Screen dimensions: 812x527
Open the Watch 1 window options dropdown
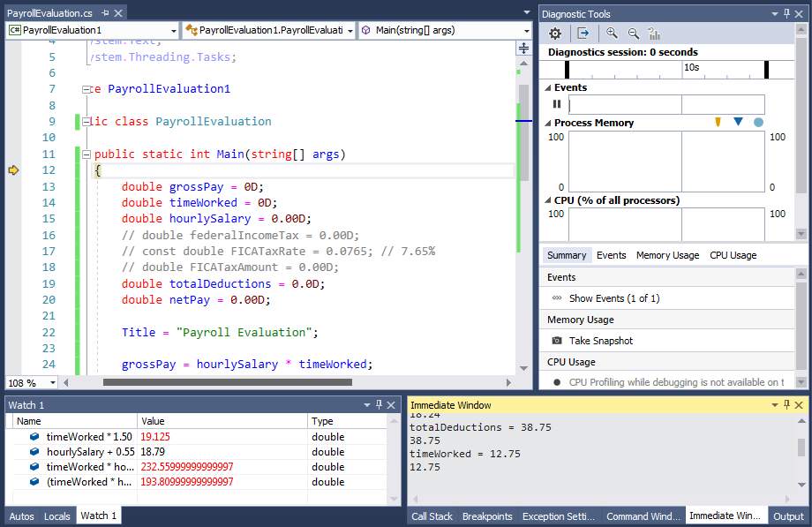(x=366, y=404)
